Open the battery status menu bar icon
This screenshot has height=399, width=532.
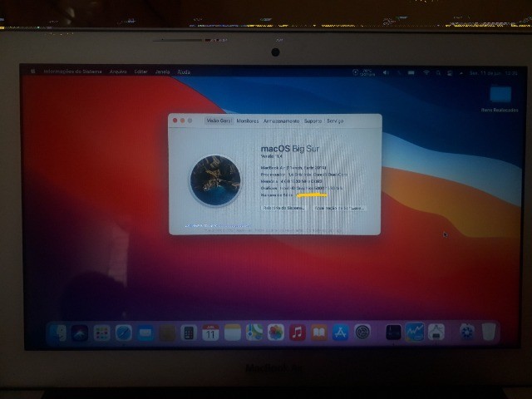coord(411,72)
